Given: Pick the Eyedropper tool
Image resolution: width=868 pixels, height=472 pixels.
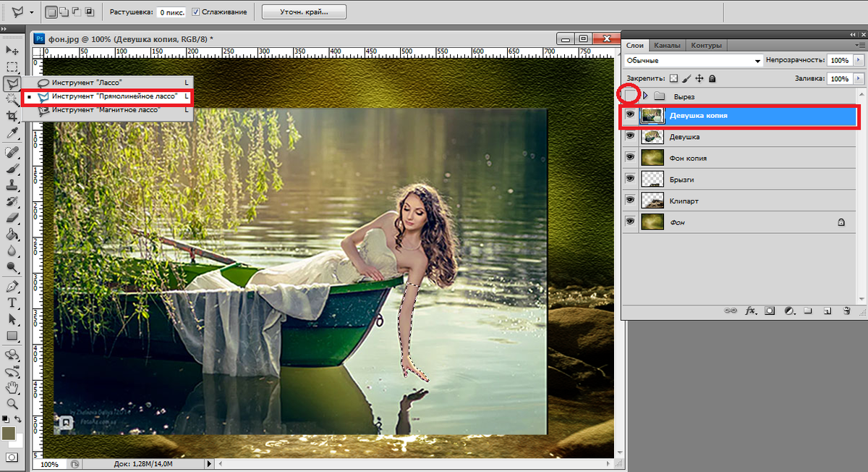Looking at the screenshot, I should tap(12, 134).
